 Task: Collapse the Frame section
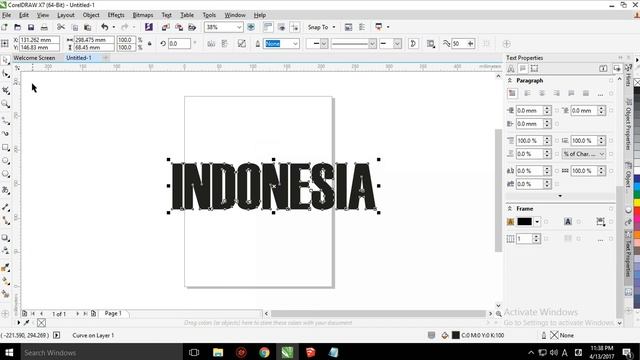pyautogui.click(x=510, y=209)
